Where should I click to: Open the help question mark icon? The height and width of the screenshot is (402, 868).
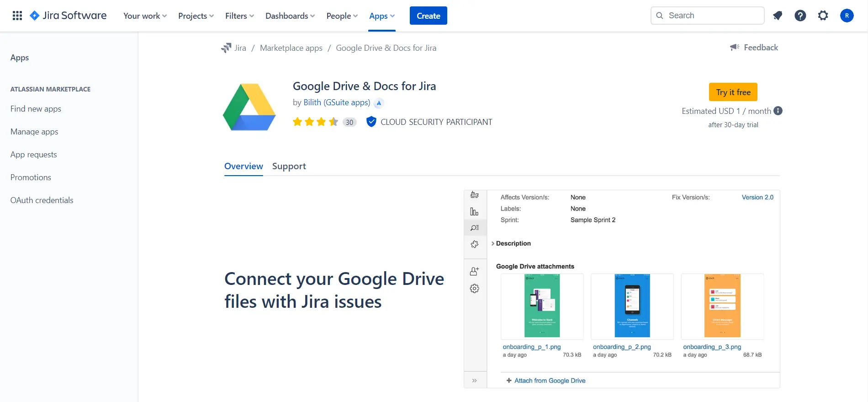[800, 16]
